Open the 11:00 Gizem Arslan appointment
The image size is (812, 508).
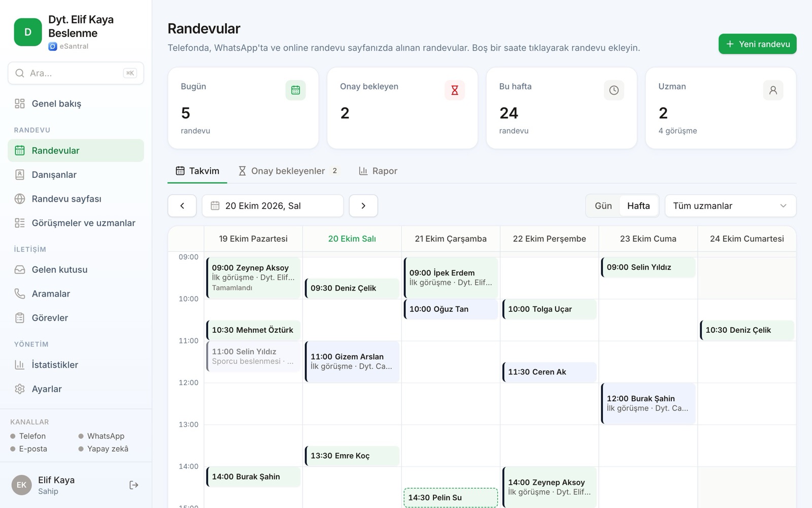[x=352, y=362]
